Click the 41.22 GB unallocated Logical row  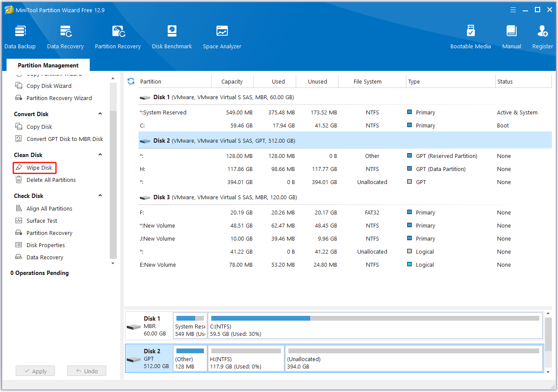[345, 251]
